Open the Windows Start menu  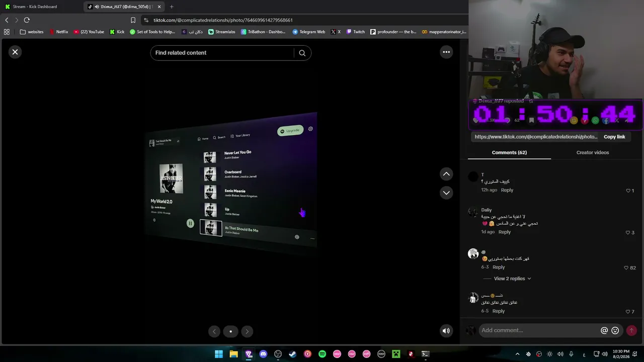point(219,354)
